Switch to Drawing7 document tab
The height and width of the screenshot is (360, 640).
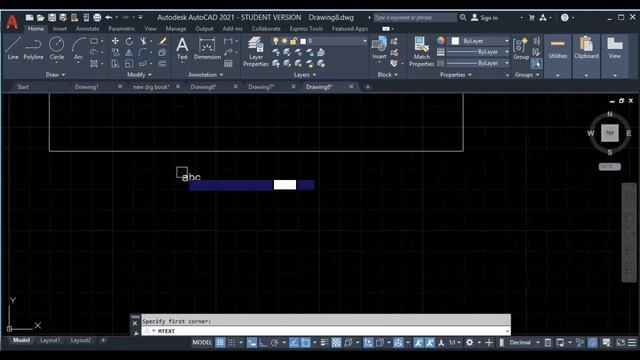[x=261, y=87]
